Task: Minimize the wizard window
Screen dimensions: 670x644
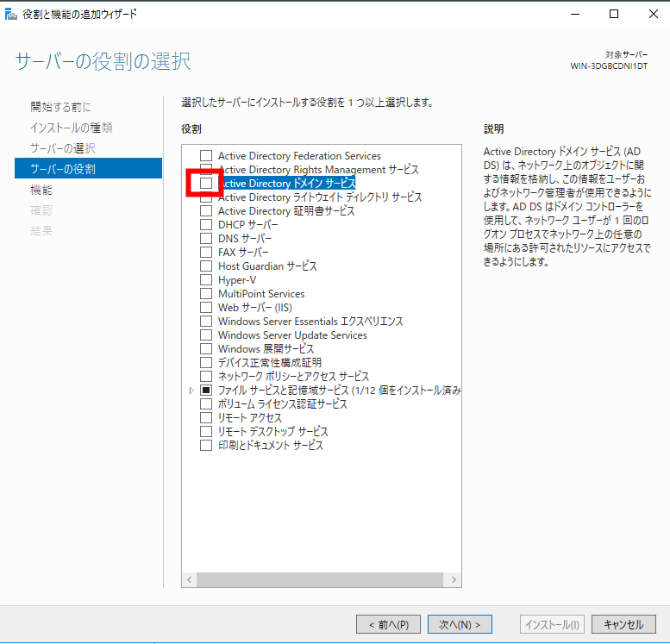Action: point(575,14)
